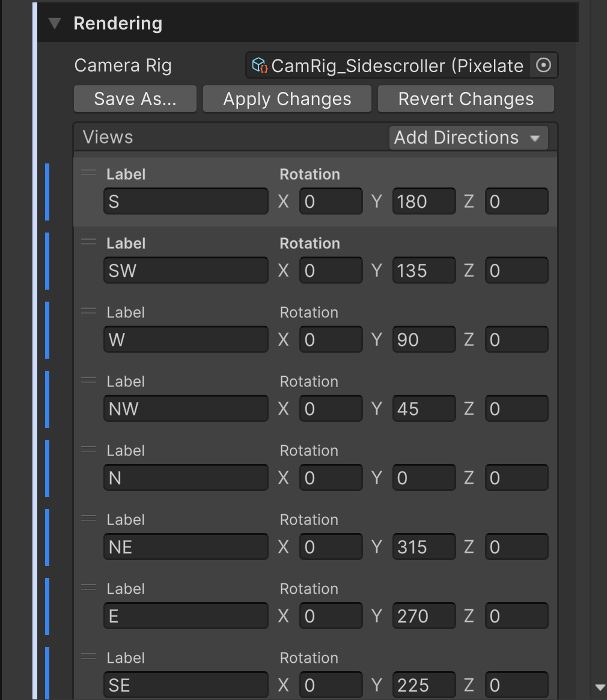The image size is (607, 700).
Task: Open the Add Directions dropdown
Action: click(469, 138)
